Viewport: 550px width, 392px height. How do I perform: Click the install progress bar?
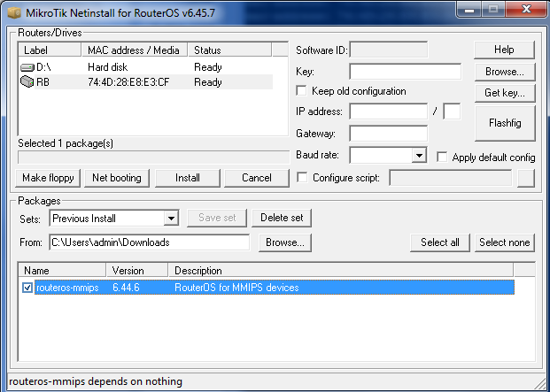click(x=153, y=158)
